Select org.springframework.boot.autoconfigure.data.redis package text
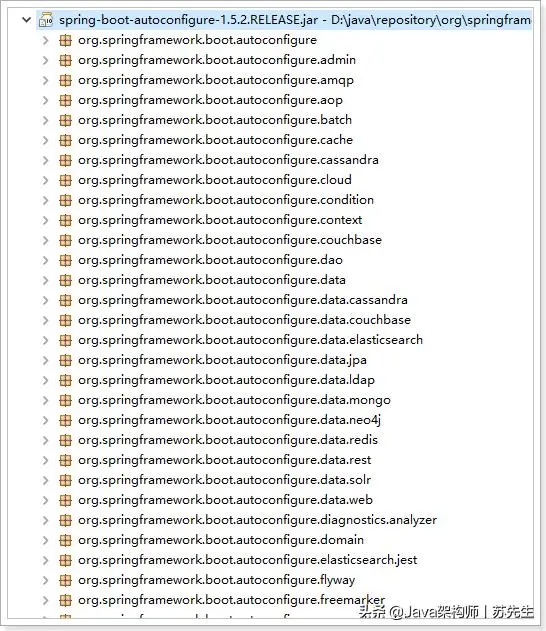546x631 pixels. point(228,440)
